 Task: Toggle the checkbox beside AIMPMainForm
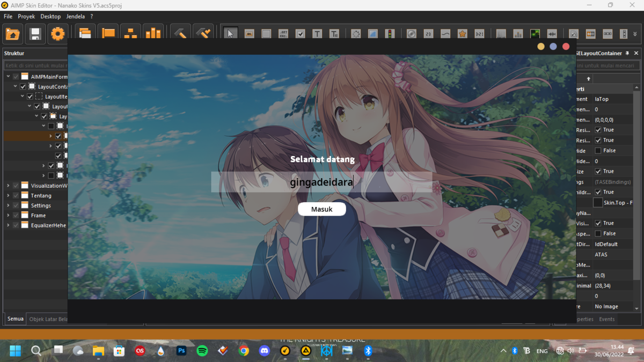point(16,77)
